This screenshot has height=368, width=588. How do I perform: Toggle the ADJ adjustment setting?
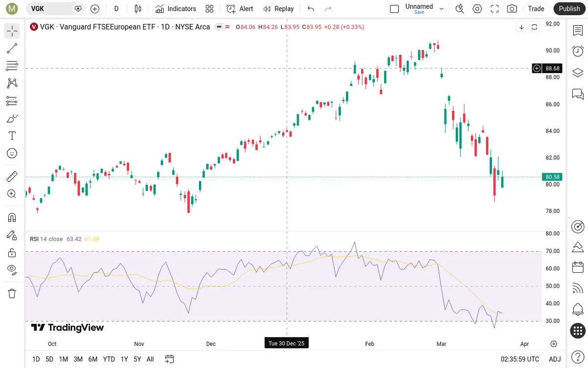555,359
